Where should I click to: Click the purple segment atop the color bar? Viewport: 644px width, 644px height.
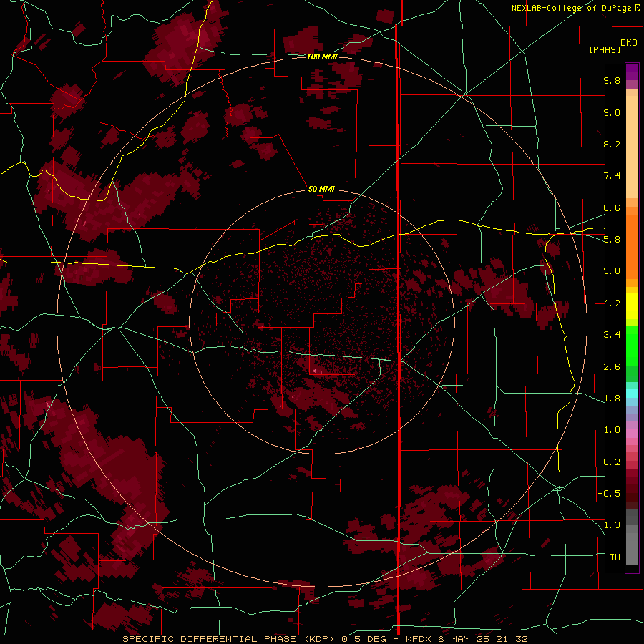point(632,72)
